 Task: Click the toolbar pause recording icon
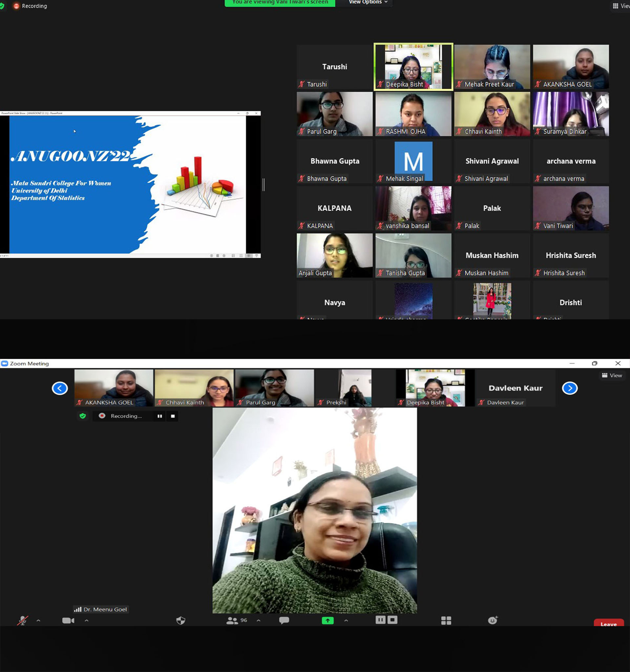[380, 619]
